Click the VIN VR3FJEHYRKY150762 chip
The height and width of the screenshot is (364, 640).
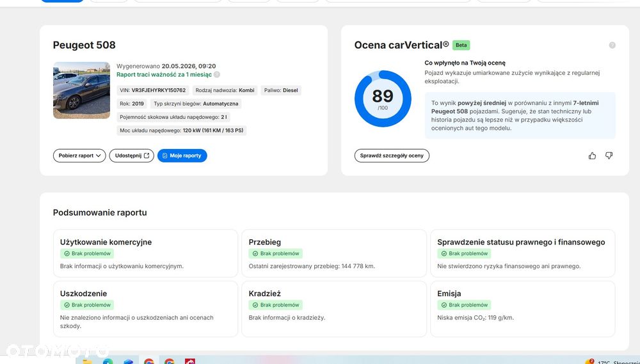pyautogui.click(x=153, y=90)
